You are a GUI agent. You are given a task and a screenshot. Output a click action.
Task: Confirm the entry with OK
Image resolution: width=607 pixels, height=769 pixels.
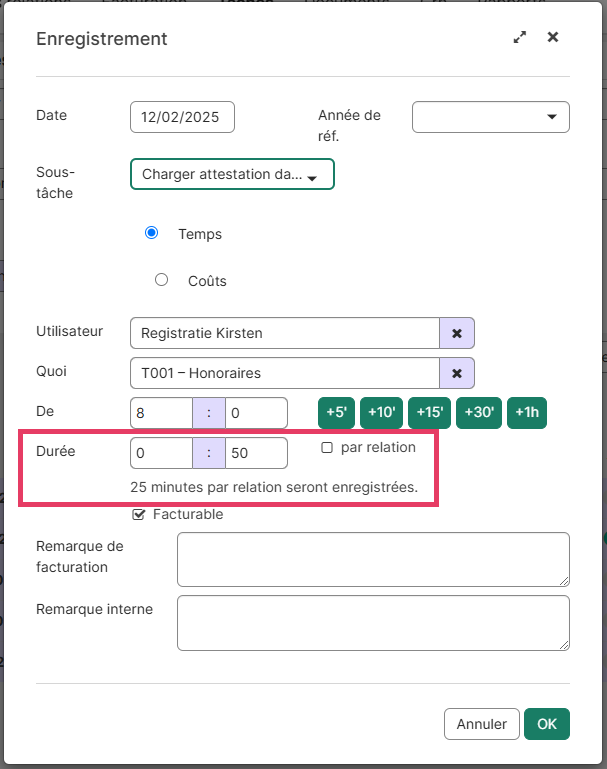pyautogui.click(x=546, y=724)
